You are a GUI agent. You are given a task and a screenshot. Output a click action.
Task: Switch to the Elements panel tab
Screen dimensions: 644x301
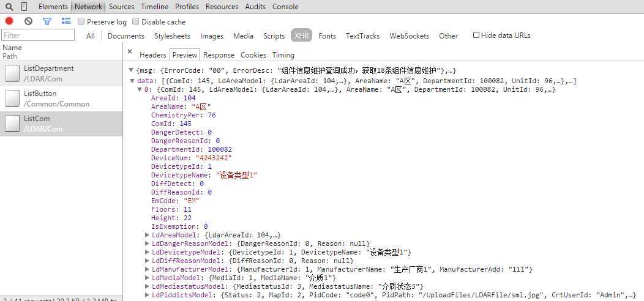tap(53, 7)
